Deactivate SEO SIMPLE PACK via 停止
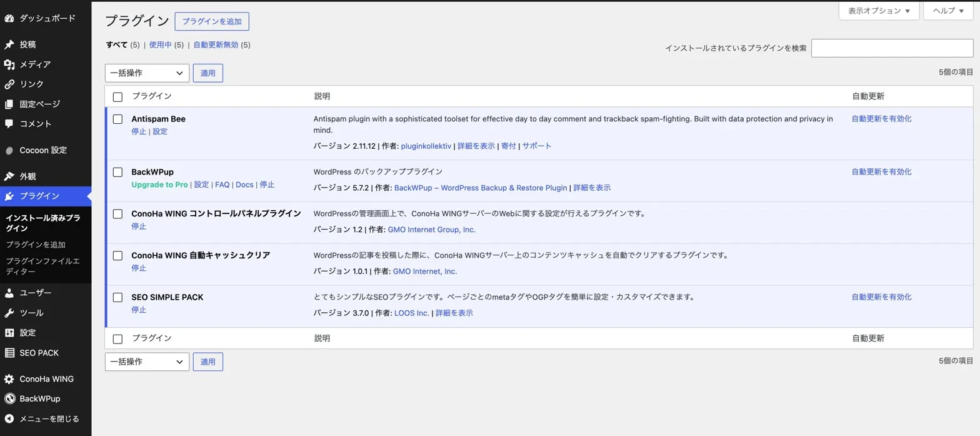 139,310
